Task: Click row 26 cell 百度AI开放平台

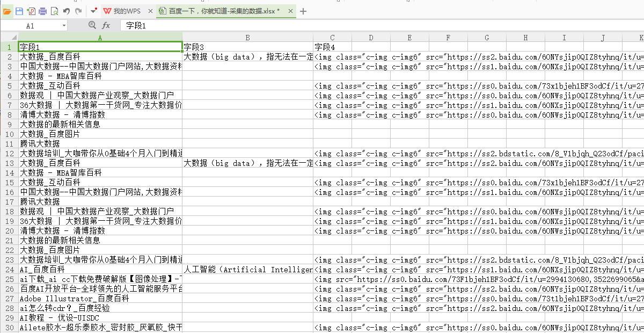Action: (x=100, y=288)
